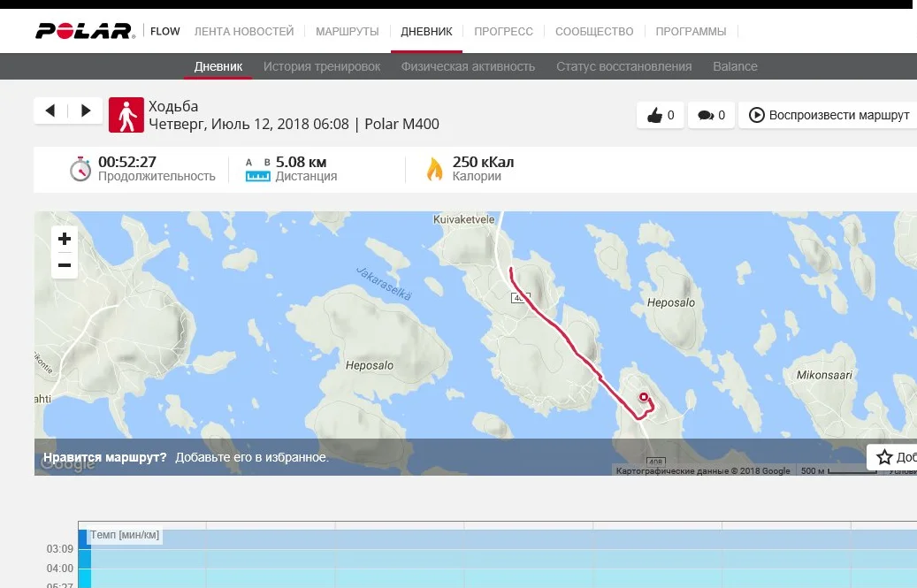This screenshot has height=588, width=917.
Task: Select the Дневник sub-tab
Action: tap(218, 66)
